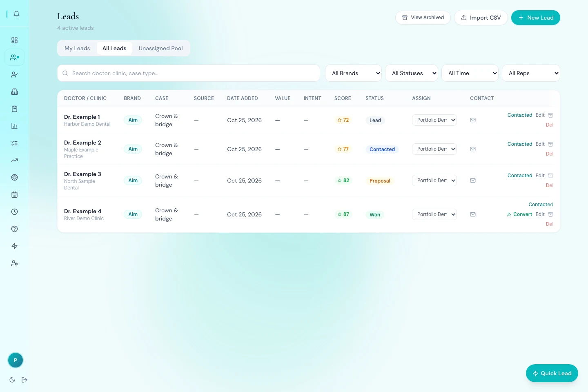Select the Leads users icon in sidebar

(14, 57)
